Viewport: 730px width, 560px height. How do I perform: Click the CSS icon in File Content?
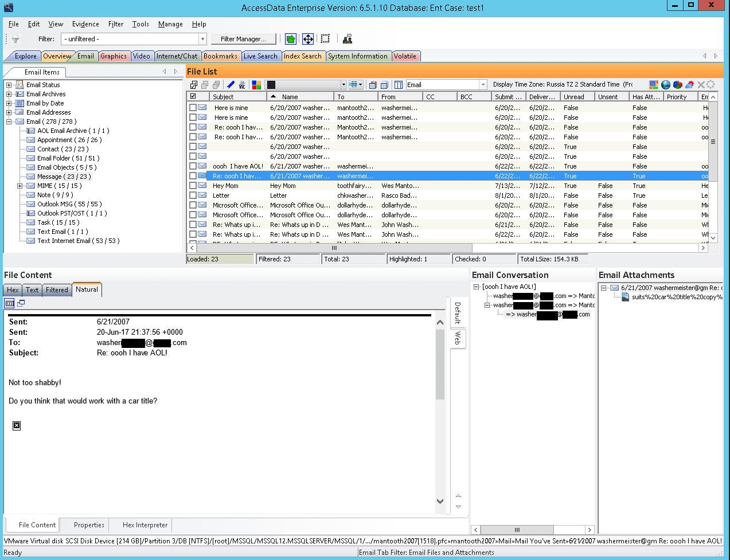click(9, 303)
